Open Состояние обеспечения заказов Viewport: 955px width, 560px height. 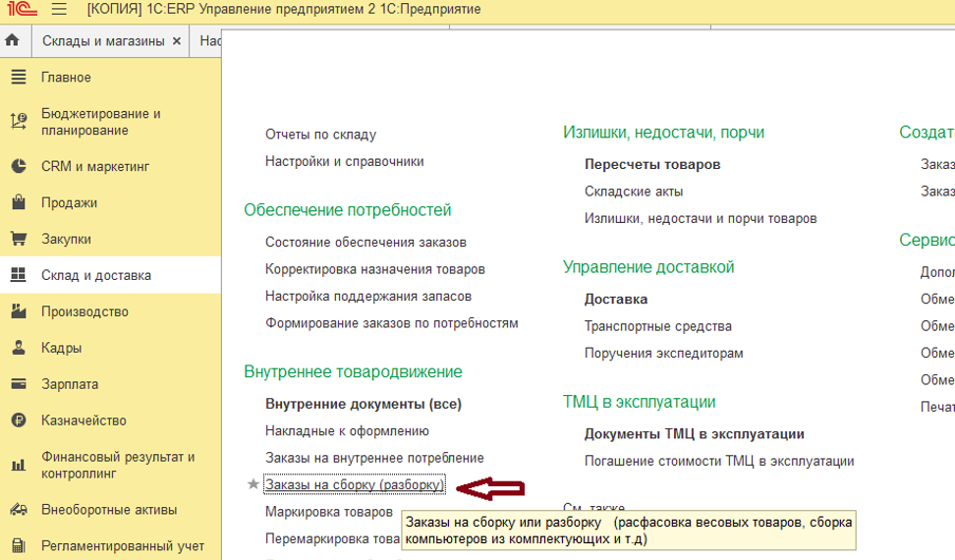click(x=365, y=243)
